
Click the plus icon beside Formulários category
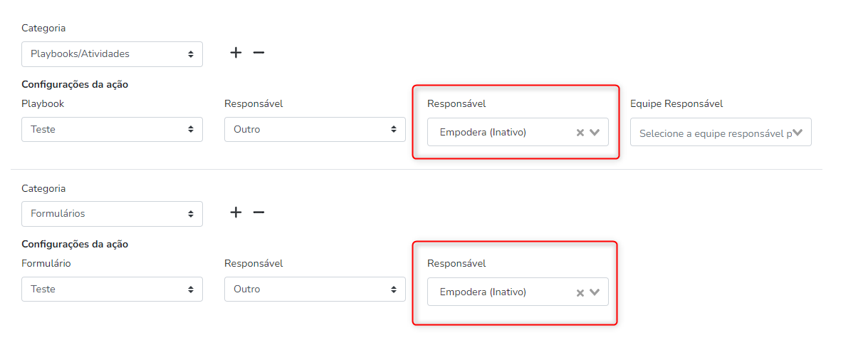(236, 213)
